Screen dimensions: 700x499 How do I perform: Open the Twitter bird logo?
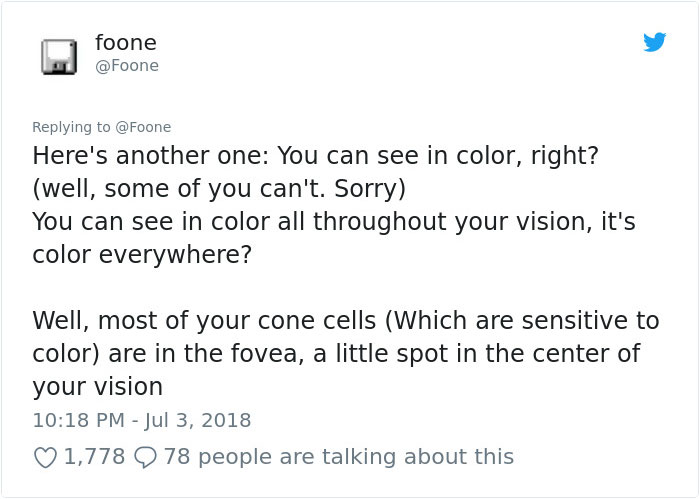click(x=654, y=43)
